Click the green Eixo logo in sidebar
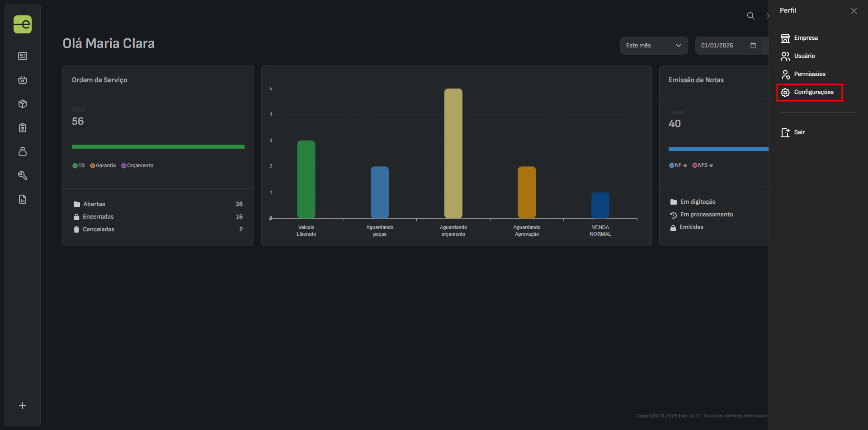The image size is (868, 430). (23, 24)
